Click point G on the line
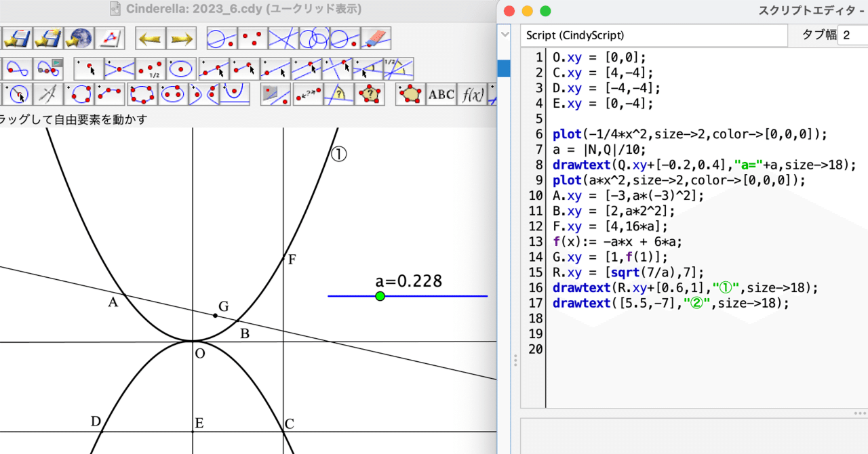The height and width of the screenshot is (454, 868). click(215, 316)
